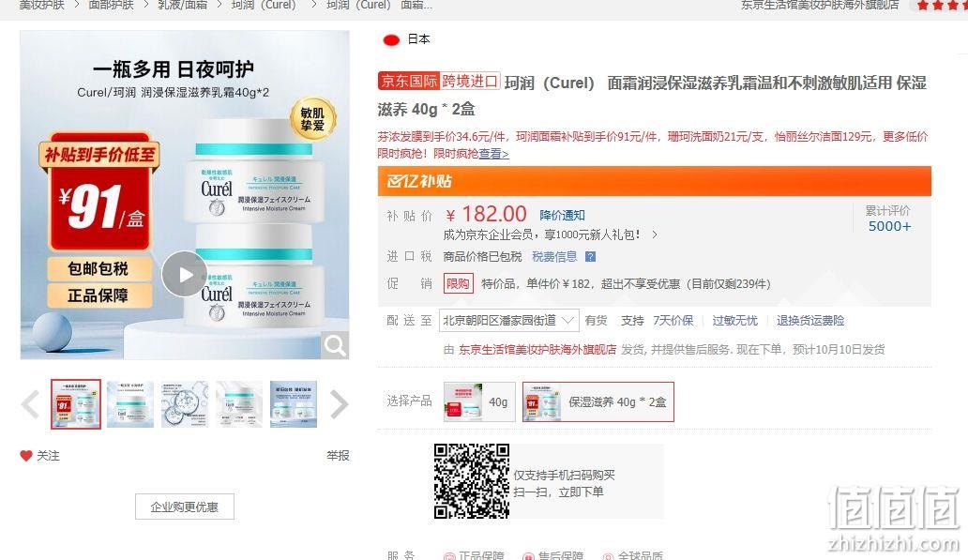The width and height of the screenshot is (968, 560).
Task: Open the magnifier zoom on product image
Action: click(335, 345)
